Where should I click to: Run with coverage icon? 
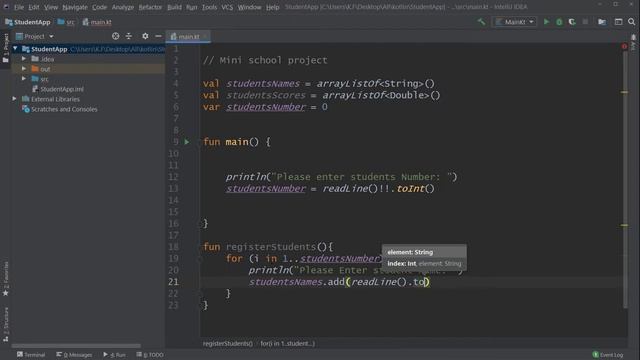coord(572,22)
